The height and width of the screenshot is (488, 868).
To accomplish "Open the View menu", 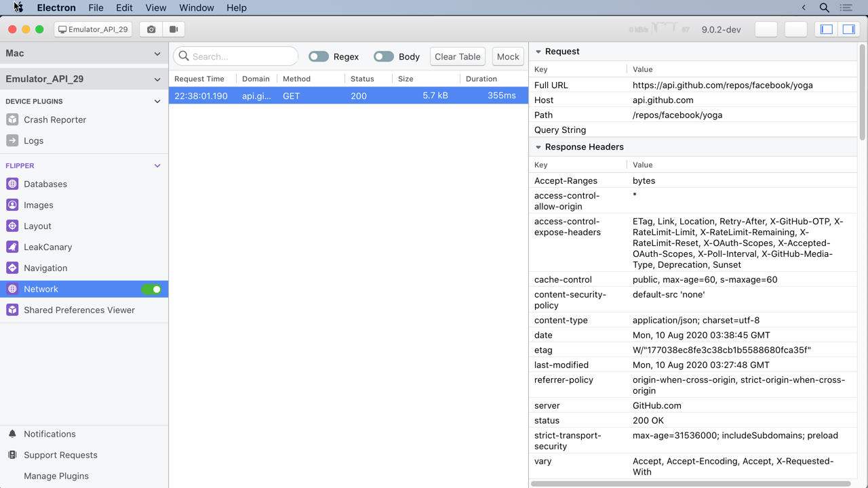I will [x=156, y=7].
